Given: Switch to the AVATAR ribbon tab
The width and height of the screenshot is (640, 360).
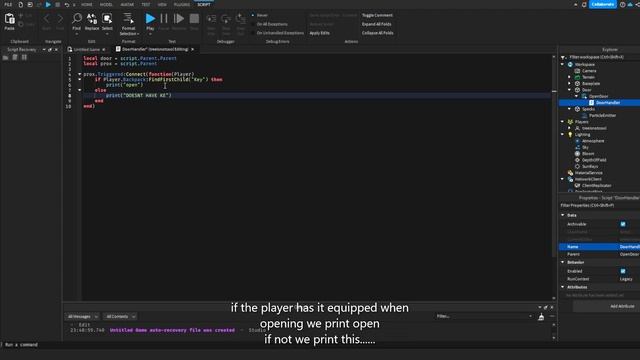Looking at the screenshot, I should click(127, 4).
